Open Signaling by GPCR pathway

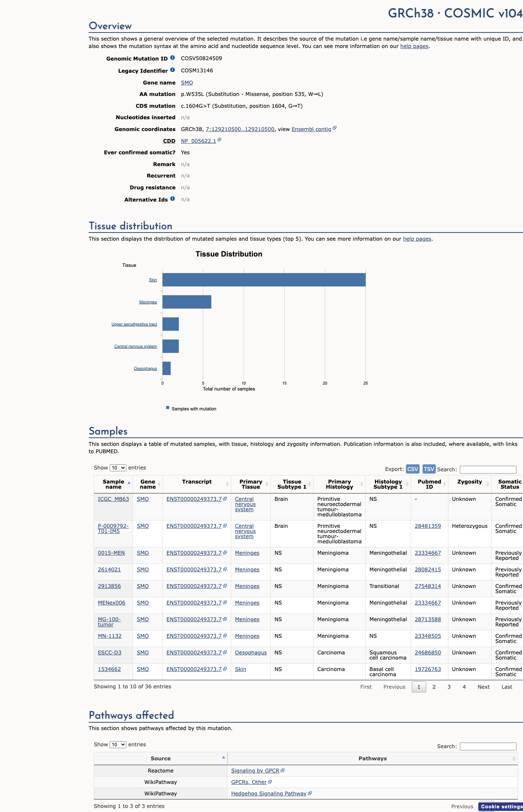[255, 771]
